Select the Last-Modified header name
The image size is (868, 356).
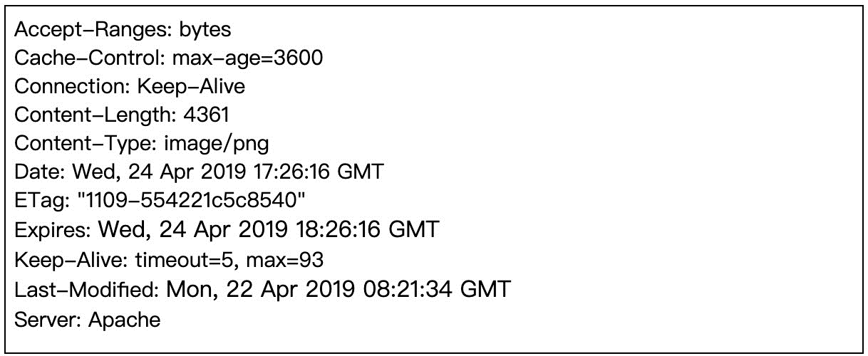(x=85, y=289)
